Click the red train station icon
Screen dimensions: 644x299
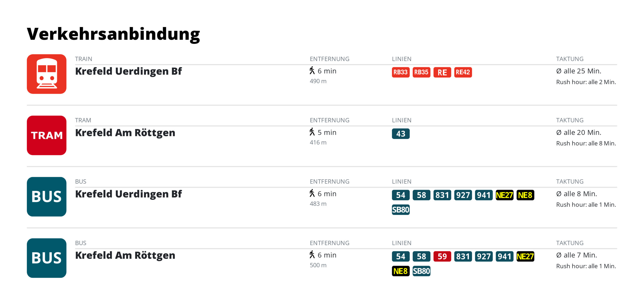pyautogui.click(x=47, y=74)
